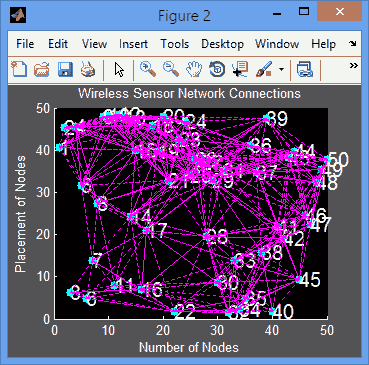This screenshot has width=369, height=365.
Task: Click node label 37 in the plot
Action: tap(267, 173)
